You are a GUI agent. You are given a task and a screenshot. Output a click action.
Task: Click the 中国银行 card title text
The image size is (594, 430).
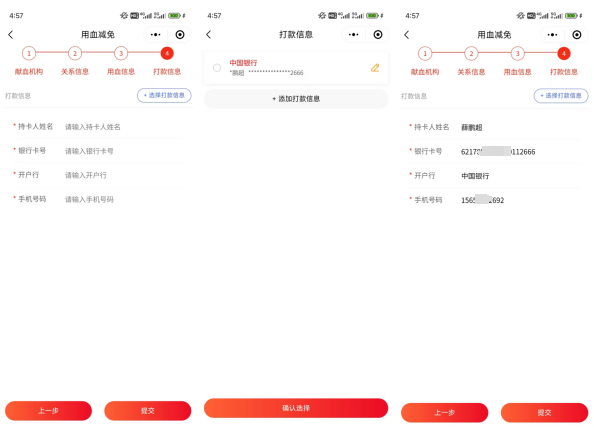tap(243, 63)
